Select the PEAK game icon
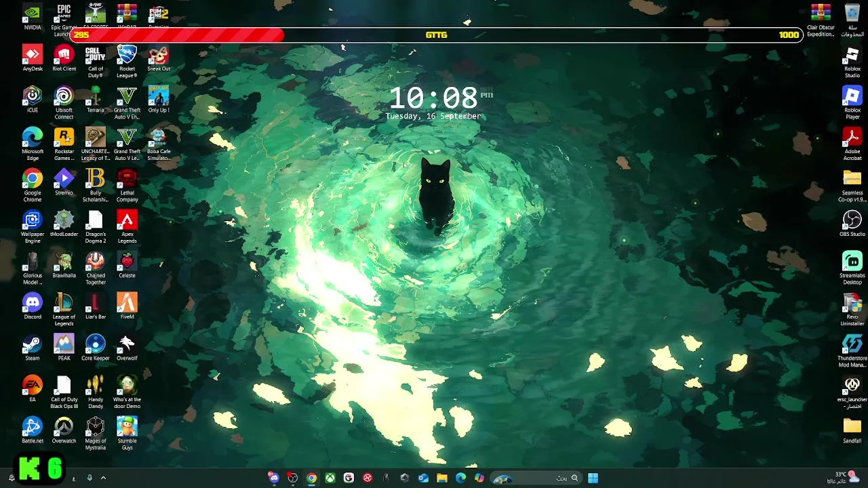Viewport: 868px width, 488px height. point(64,348)
